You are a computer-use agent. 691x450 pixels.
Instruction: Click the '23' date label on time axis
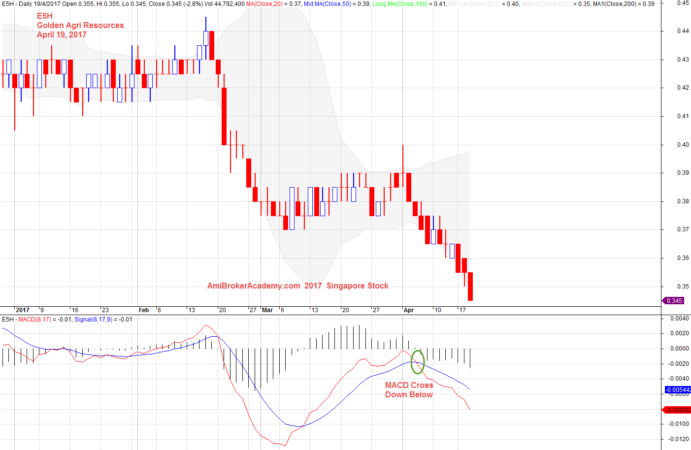point(105,310)
